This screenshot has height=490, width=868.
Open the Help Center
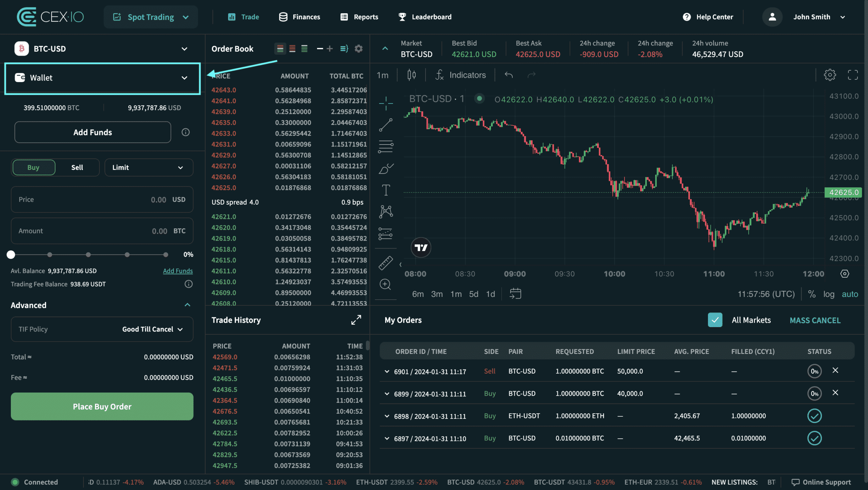coord(708,17)
